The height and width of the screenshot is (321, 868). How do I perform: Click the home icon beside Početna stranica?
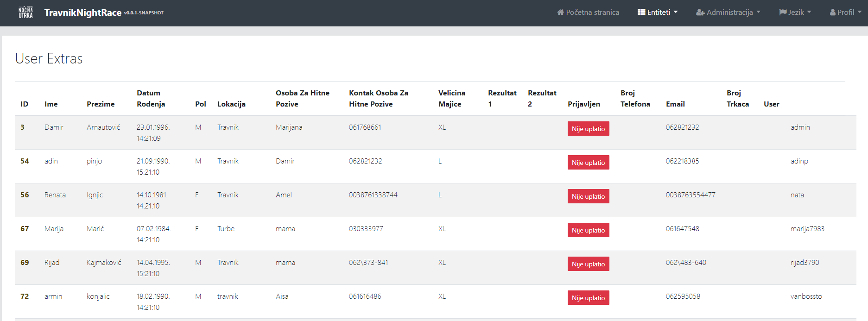(x=560, y=13)
